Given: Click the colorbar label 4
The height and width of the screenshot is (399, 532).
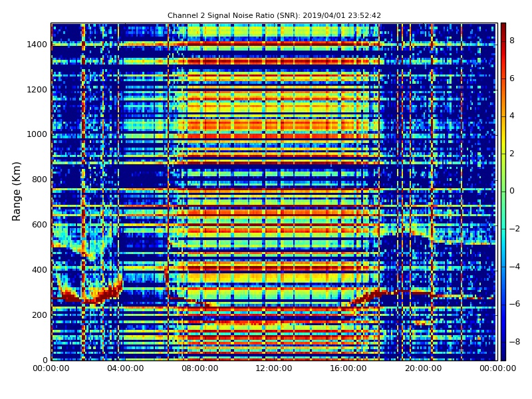Looking at the screenshot, I should click(512, 116).
